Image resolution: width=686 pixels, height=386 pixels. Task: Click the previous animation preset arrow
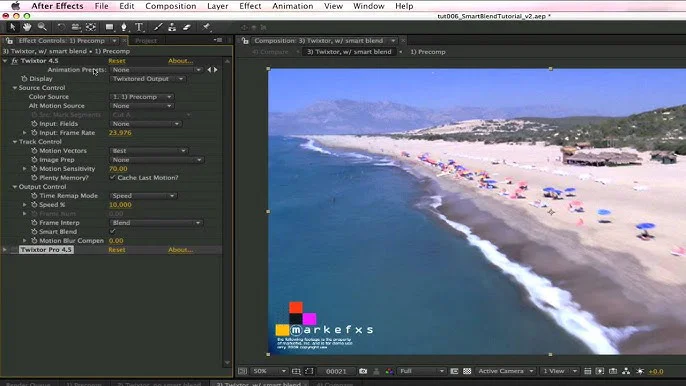click(x=209, y=70)
